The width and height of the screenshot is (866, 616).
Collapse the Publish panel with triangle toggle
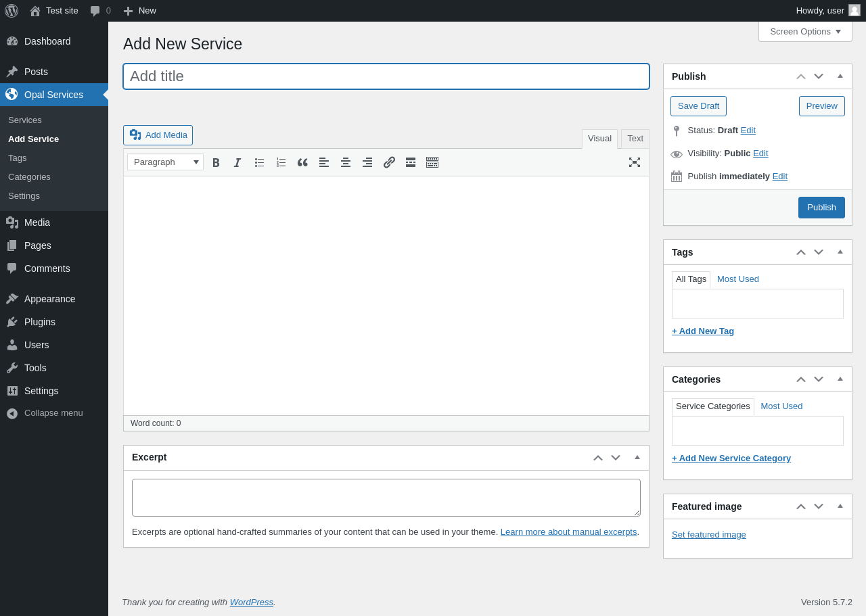point(840,76)
